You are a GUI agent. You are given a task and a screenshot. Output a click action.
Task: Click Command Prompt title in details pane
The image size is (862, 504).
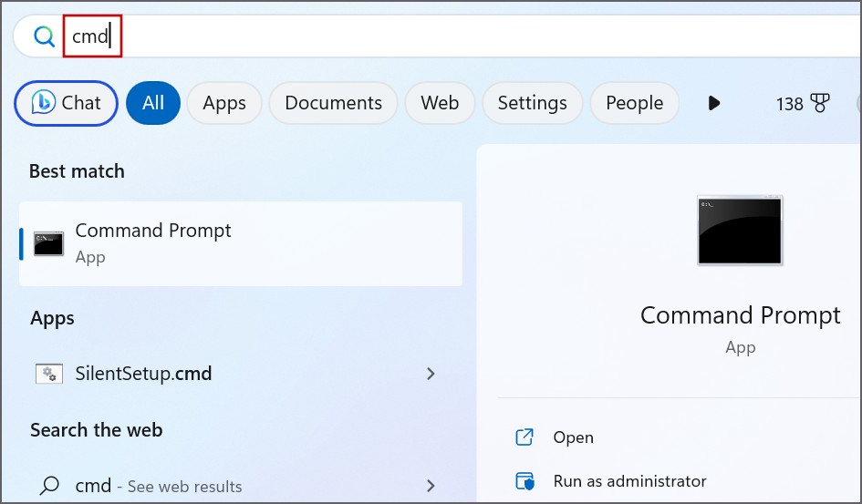(740, 315)
